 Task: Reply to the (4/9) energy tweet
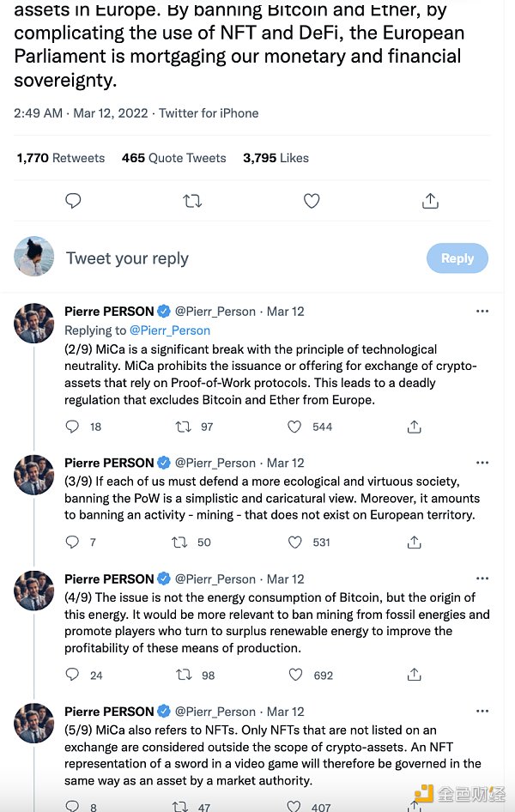click(72, 675)
